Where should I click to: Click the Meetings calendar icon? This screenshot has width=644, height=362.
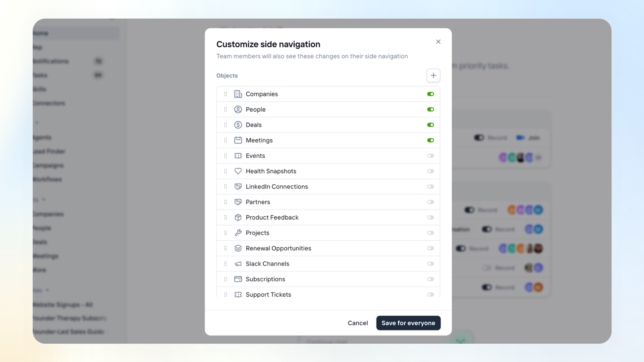coord(238,140)
